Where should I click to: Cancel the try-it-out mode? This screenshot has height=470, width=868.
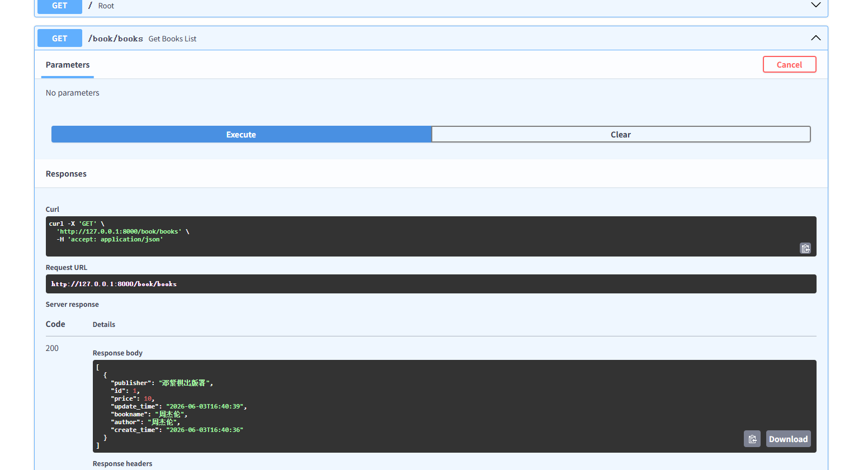[789, 64]
